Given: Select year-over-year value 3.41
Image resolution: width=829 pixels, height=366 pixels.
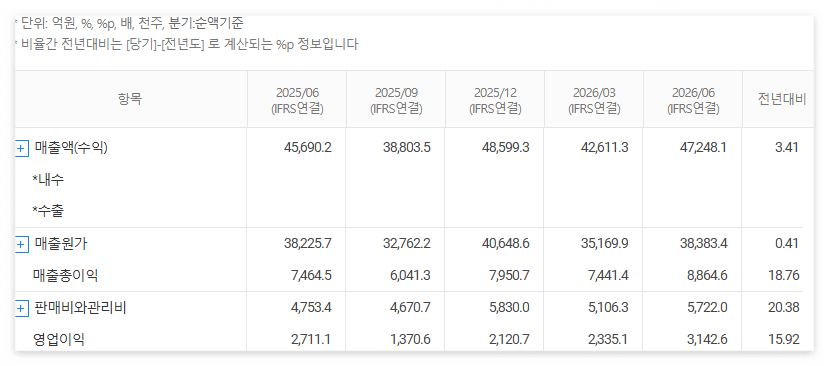Looking at the screenshot, I should click(x=787, y=148).
